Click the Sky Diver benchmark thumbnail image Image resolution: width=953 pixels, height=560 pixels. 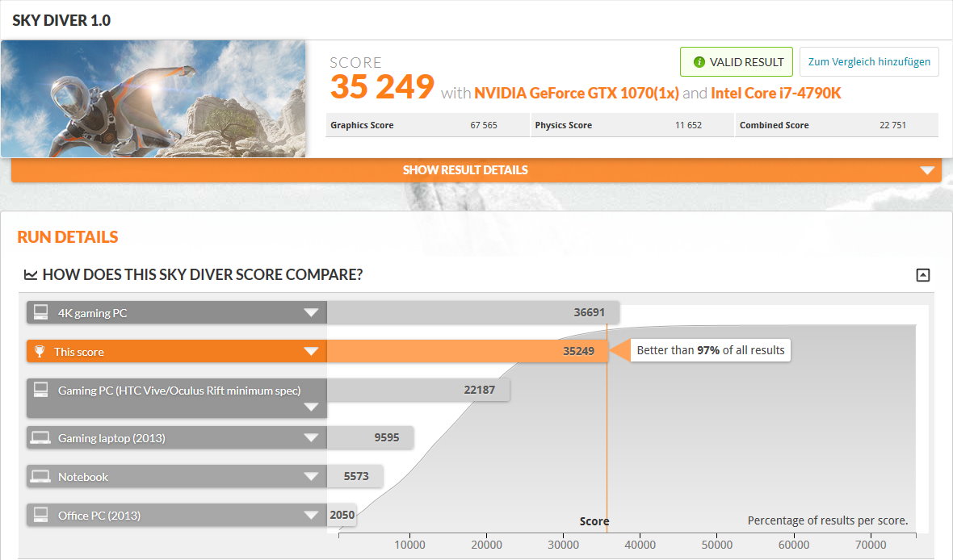(153, 98)
